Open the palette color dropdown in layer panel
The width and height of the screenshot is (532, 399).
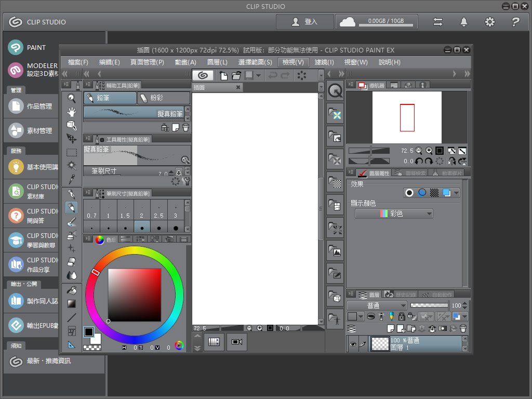[x=361, y=316]
